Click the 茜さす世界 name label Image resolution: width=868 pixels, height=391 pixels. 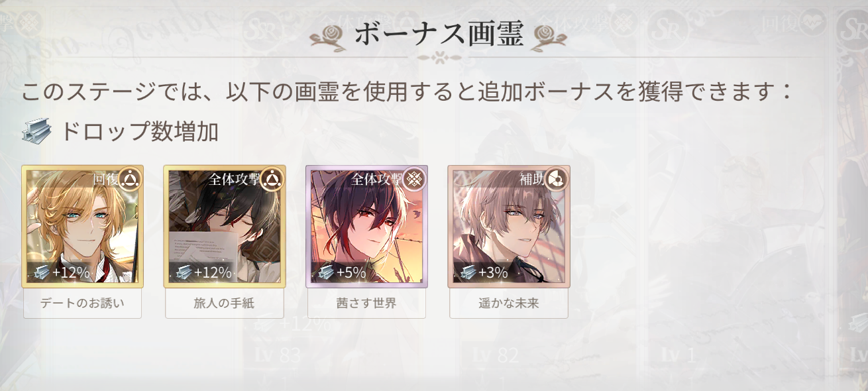[366, 304]
